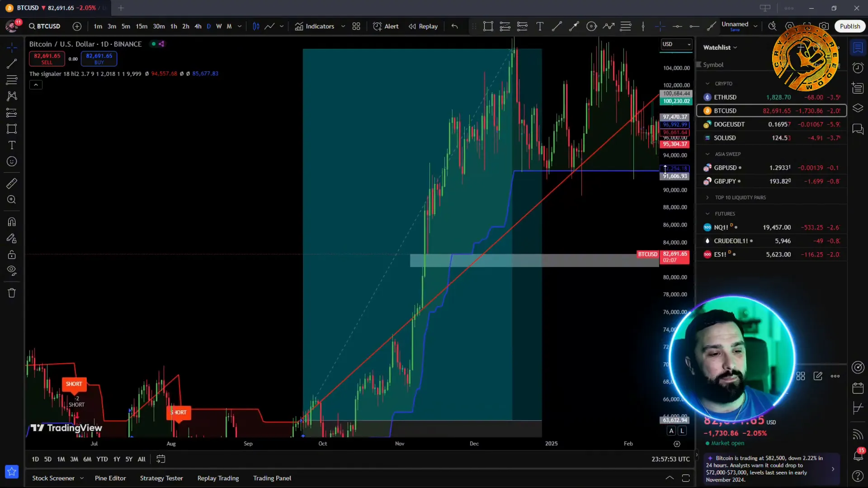Open the Fibonacci tools in left sidebar

tap(12, 80)
